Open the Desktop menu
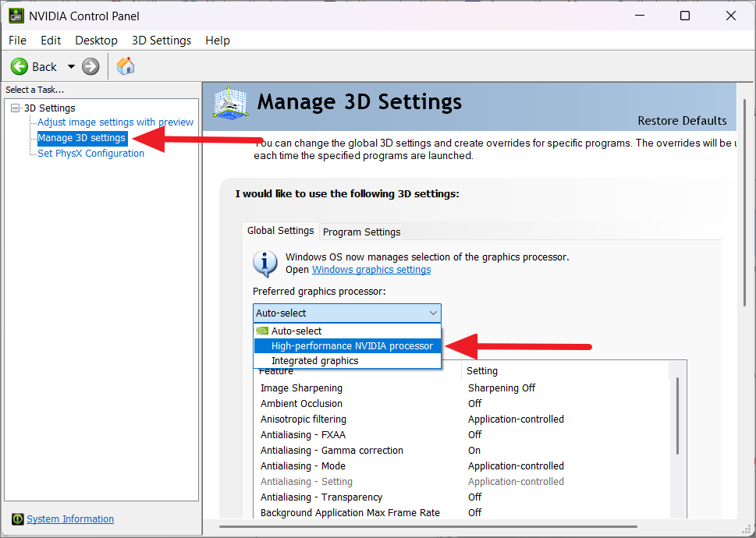The height and width of the screenshot is (538, 756). tap(96, 40)
